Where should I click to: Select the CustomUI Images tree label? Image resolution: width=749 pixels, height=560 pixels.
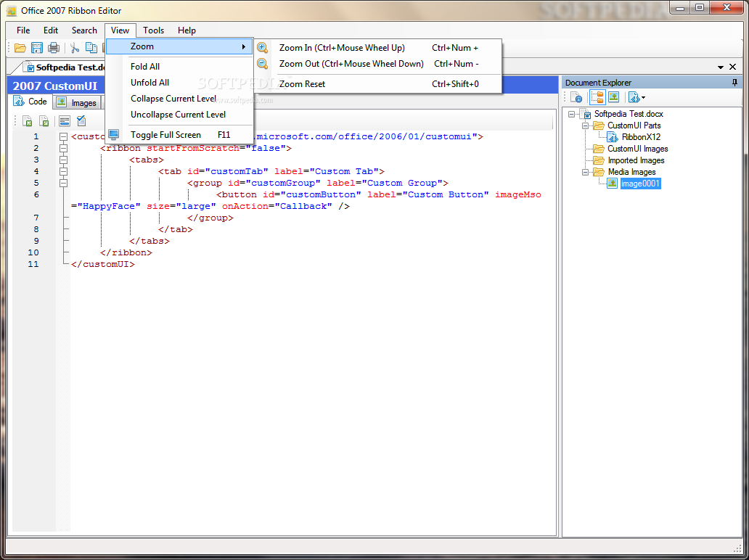pos(638,149)
